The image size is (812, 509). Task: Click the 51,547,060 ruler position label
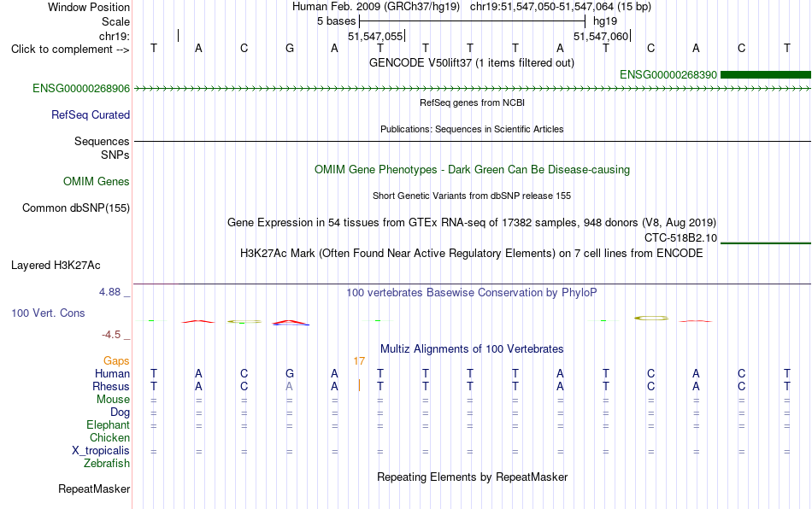click(601, 36)
